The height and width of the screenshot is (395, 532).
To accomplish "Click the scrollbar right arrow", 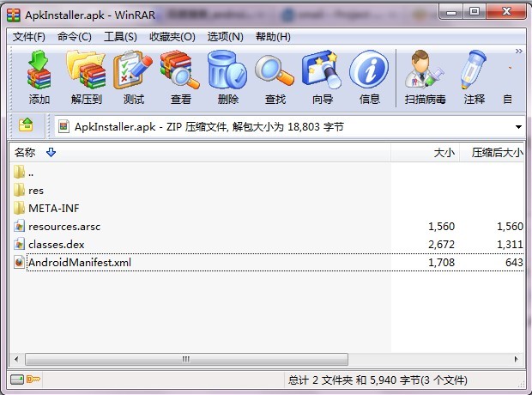I will [517, 359].
